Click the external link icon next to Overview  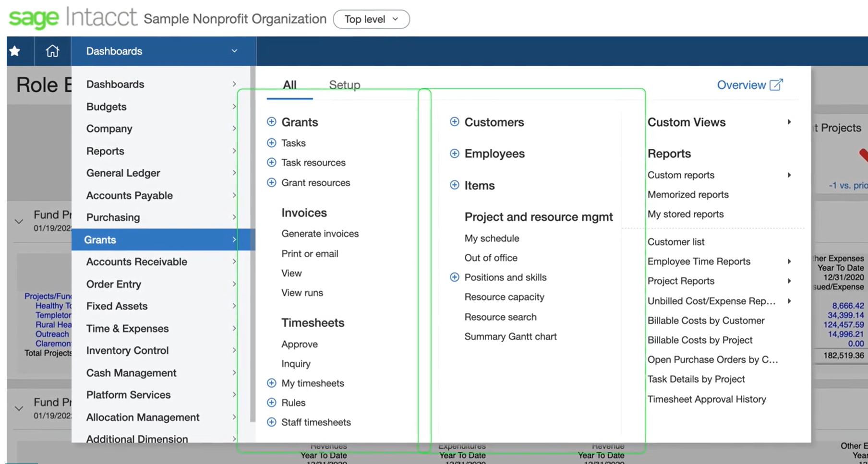776,85
